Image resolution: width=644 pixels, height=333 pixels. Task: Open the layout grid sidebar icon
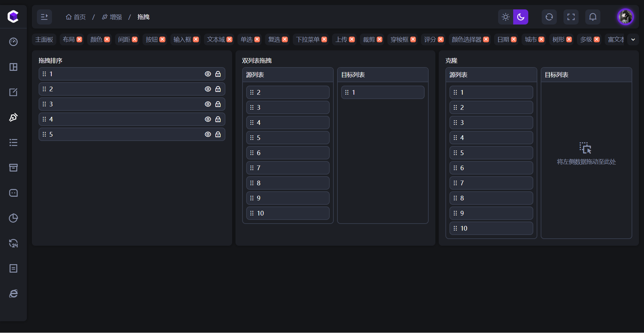pyautogui.click(x=13, y=67)
